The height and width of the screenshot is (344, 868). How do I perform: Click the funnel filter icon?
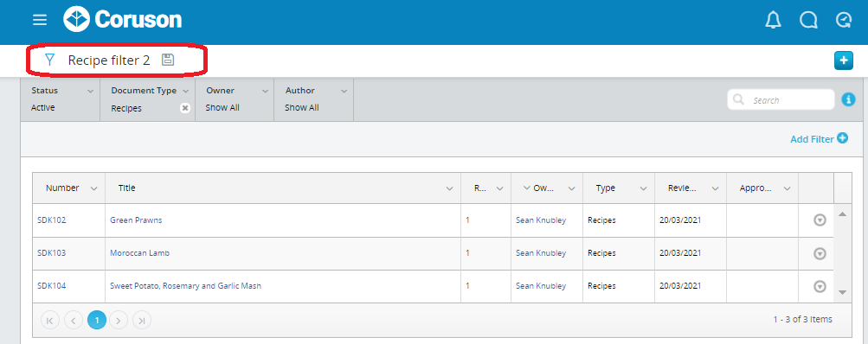click(x=50, y=60)
